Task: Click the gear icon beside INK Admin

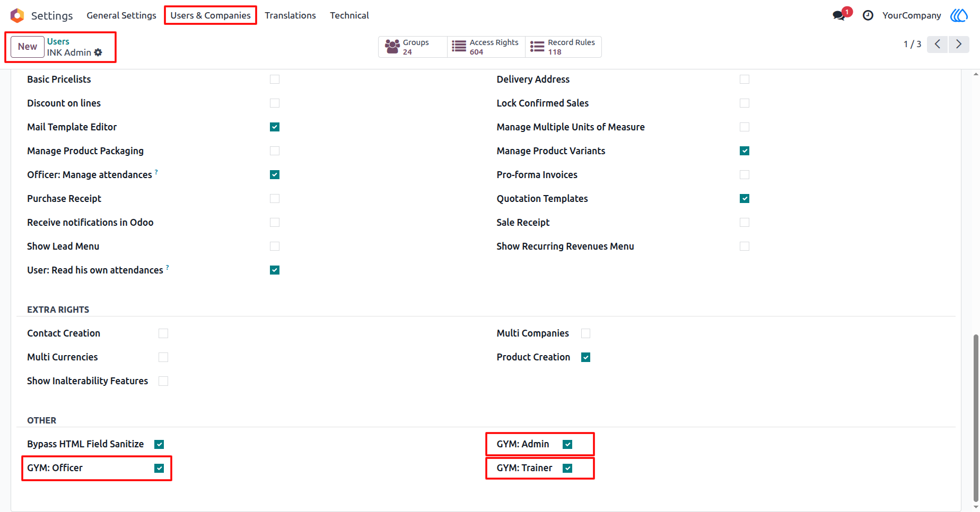Action: pos(98,52)
